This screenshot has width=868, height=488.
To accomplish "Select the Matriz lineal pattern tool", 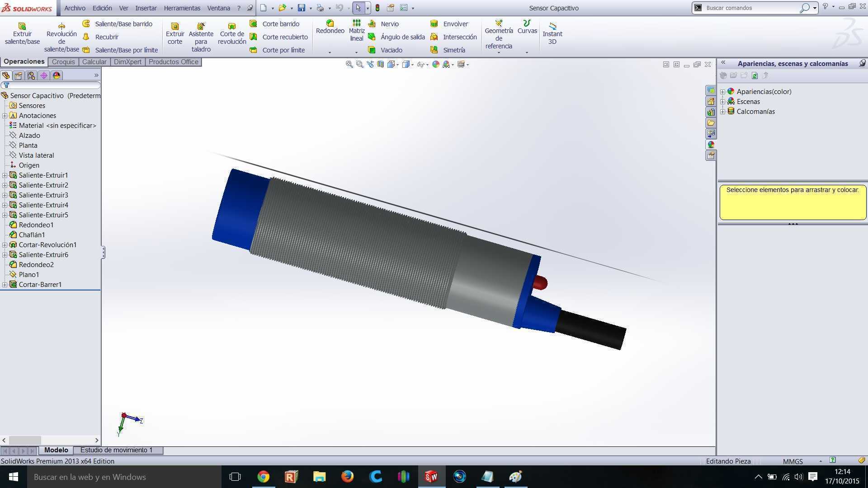I will coord(357,30).
